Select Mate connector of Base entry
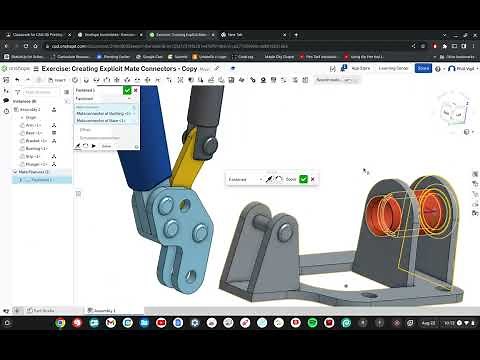 point(101,120)
